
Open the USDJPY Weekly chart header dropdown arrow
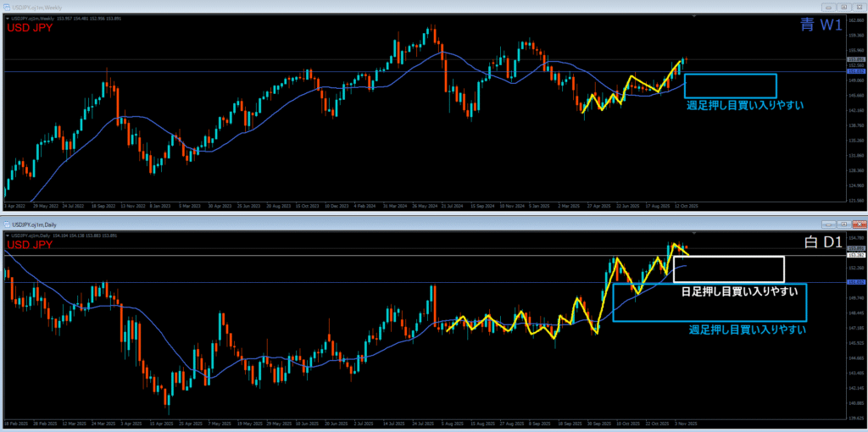tap(7, 17)
